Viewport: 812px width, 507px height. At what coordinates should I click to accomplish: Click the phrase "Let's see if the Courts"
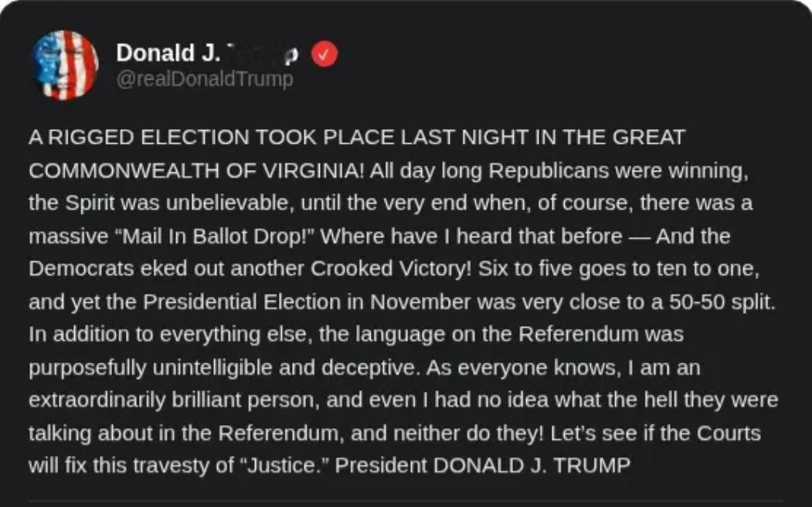tap(655, 434)
